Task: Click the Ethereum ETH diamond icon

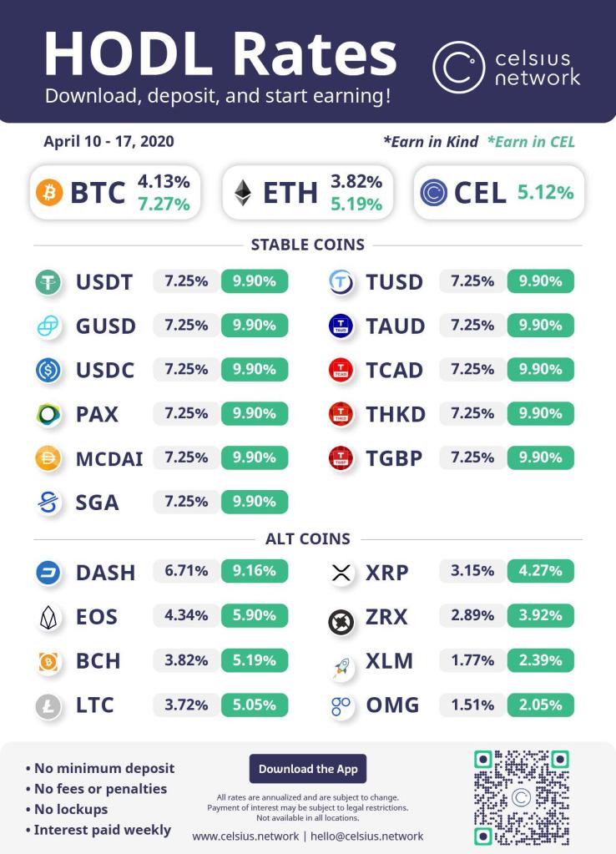Action: [x=242, y=193]
